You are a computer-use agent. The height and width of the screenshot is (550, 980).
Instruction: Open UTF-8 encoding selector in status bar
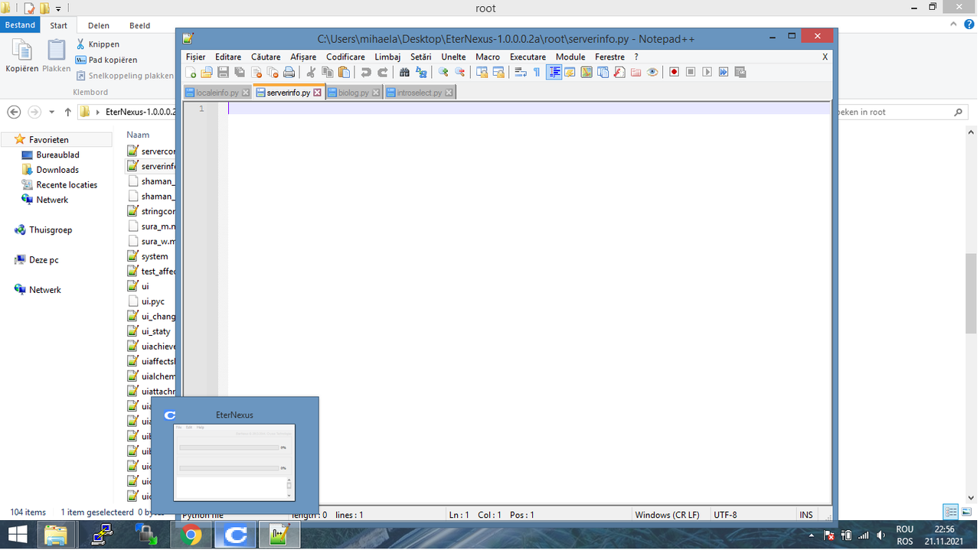point(725,515)
